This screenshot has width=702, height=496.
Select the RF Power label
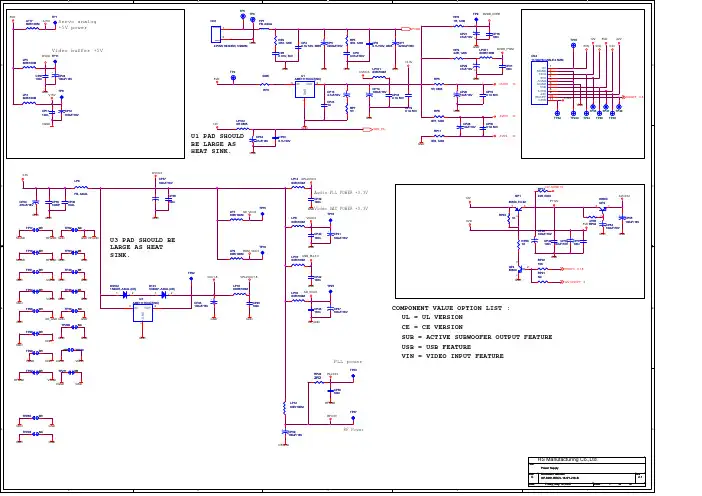(354, 428)
